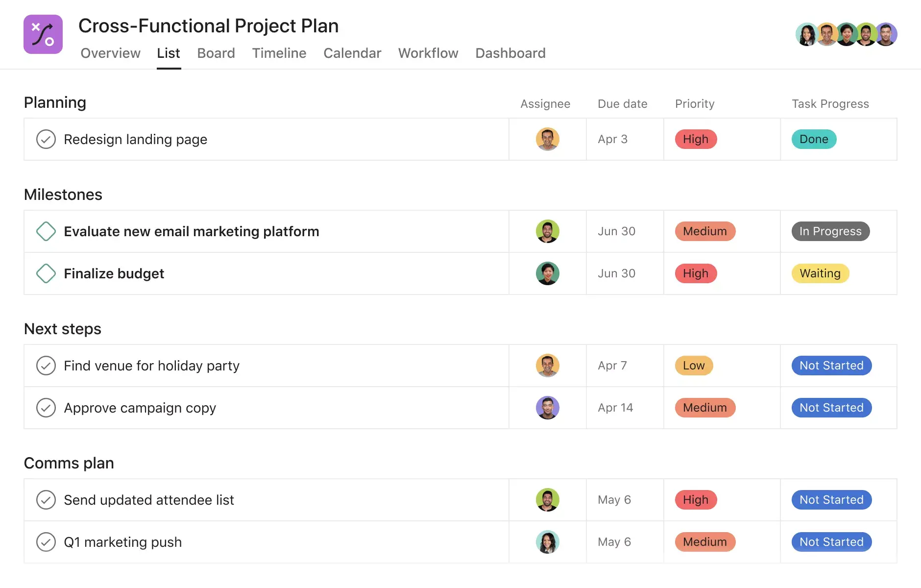Click the milestone diamond beside Finalize budget
The image size is (921, 588).
click(46, 273)
